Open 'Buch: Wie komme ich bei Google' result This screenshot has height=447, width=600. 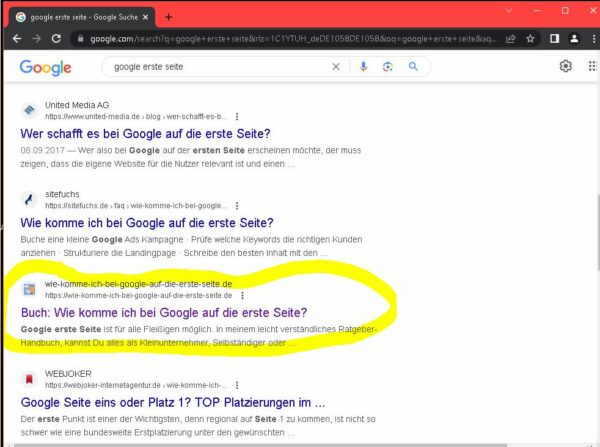click(164, 313)
